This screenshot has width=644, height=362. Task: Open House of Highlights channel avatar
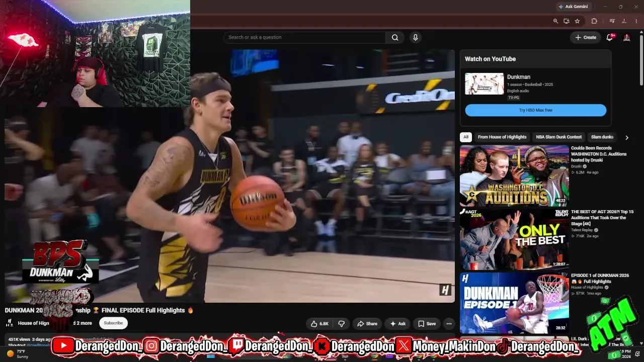(10, 323)
